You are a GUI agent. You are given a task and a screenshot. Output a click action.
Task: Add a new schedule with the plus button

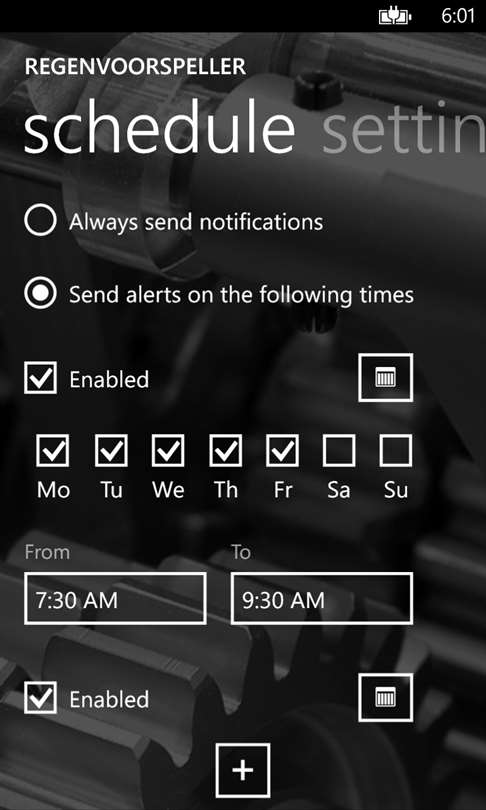[243, 770]
